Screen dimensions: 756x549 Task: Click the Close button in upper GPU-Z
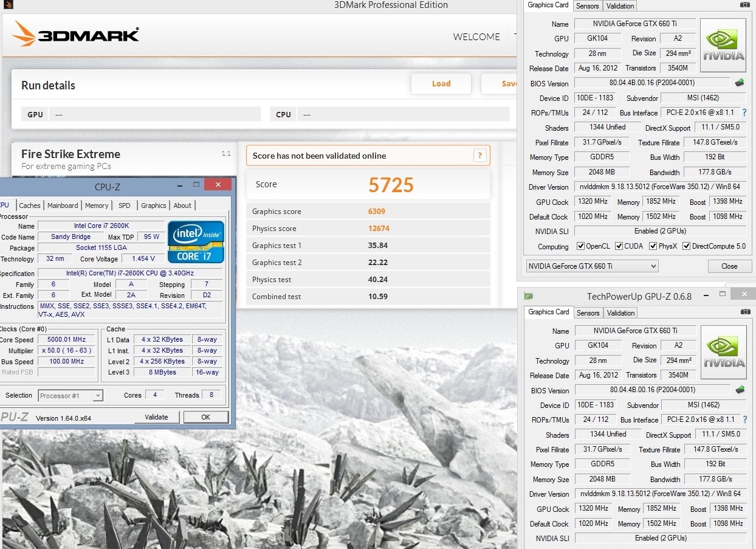pyautogui.click(x=729, y=266)
